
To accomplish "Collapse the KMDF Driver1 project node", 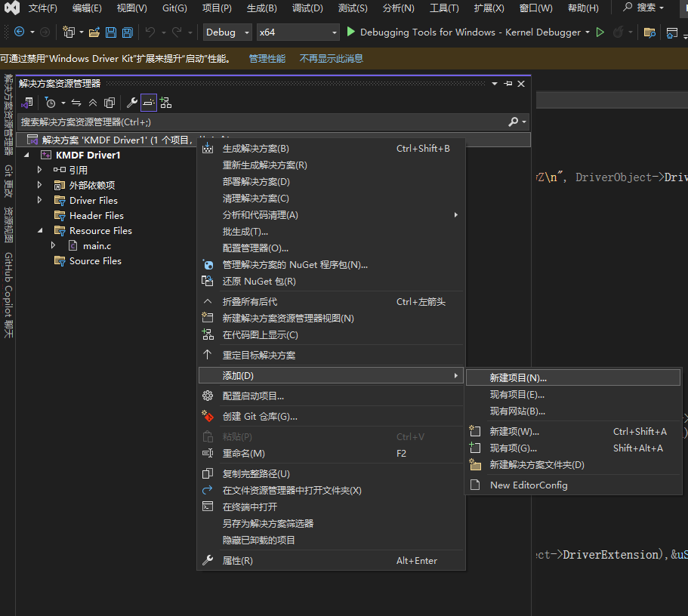I will [27, 155].
